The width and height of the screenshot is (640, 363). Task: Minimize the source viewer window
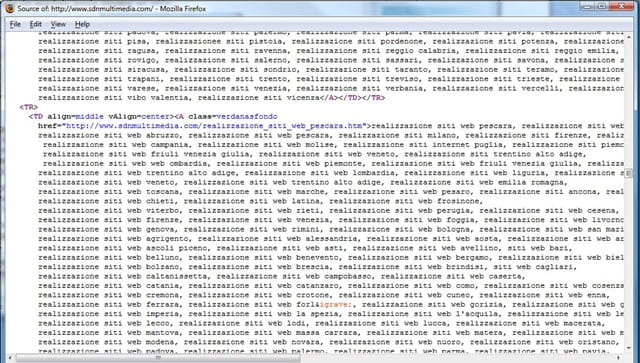(x=588, y=6)
